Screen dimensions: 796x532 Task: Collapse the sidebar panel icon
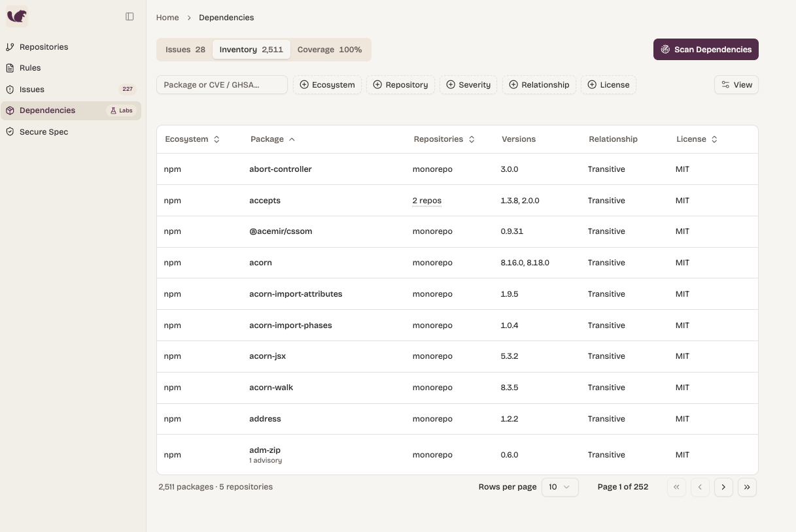130,17
